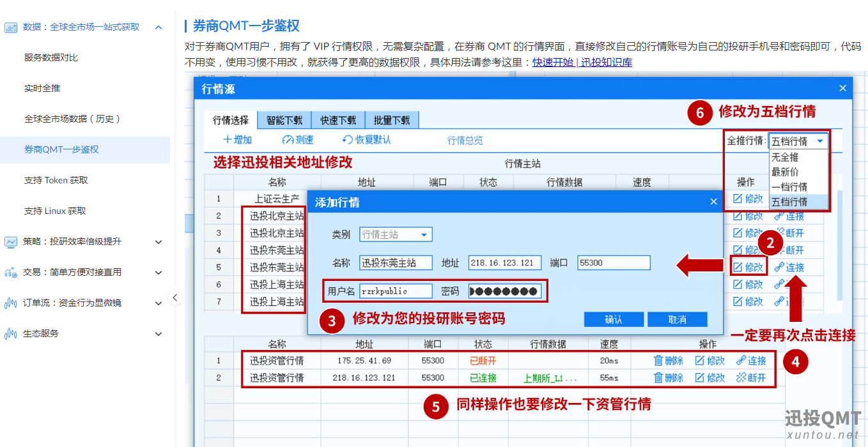Open 全球全市场数据（历史）in the sidebar
868x447 pixels.
click(x=72, y=119)
